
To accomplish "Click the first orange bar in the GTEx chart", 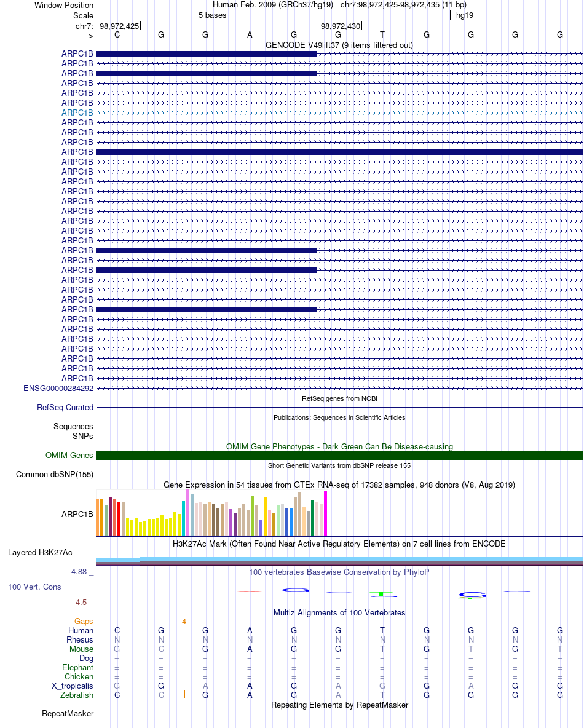I will 98,518.
